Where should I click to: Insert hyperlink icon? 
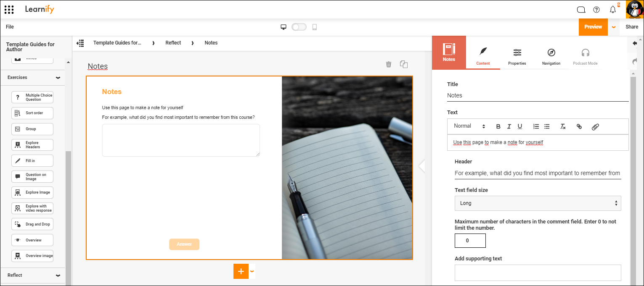coord(579,126)
